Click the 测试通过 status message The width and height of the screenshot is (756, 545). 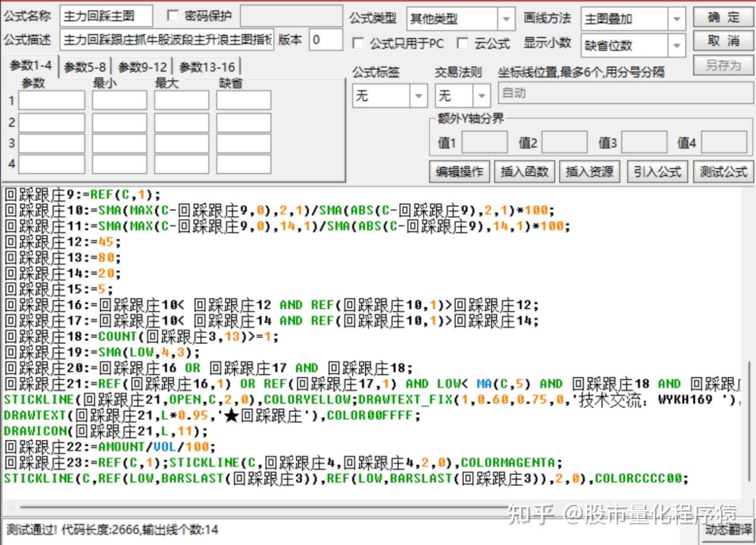click(x=112, y=530)
